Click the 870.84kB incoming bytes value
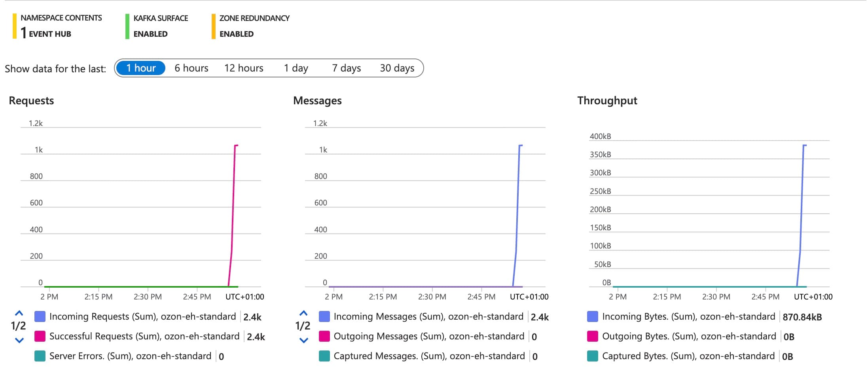This screenshot has height=371, width=868. [802, 317]
